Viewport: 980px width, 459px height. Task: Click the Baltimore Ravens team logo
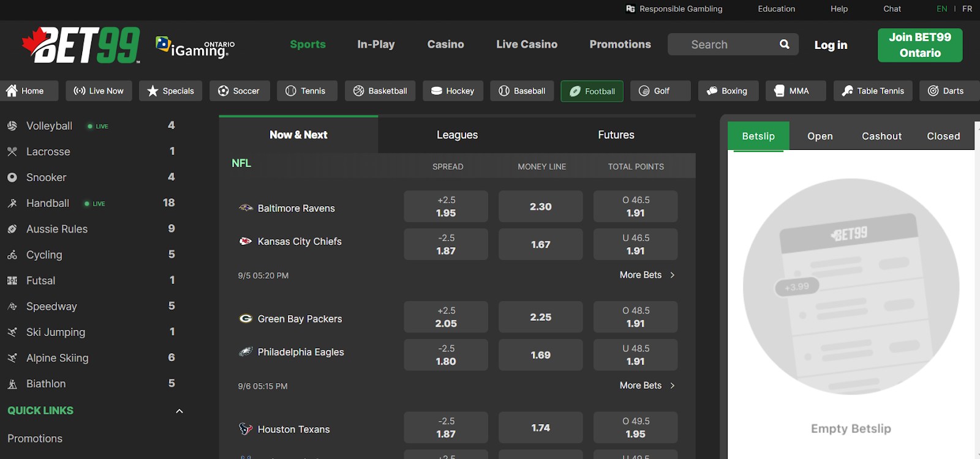(246, 208)
